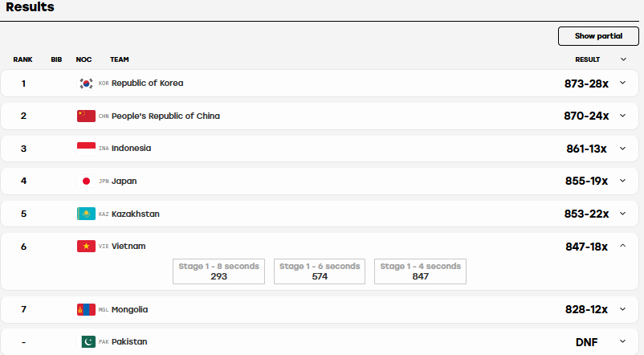Expand Pakistan DNF row chevron
The height and width of the screenshot is (355, 644).
(x=622, y=341)
